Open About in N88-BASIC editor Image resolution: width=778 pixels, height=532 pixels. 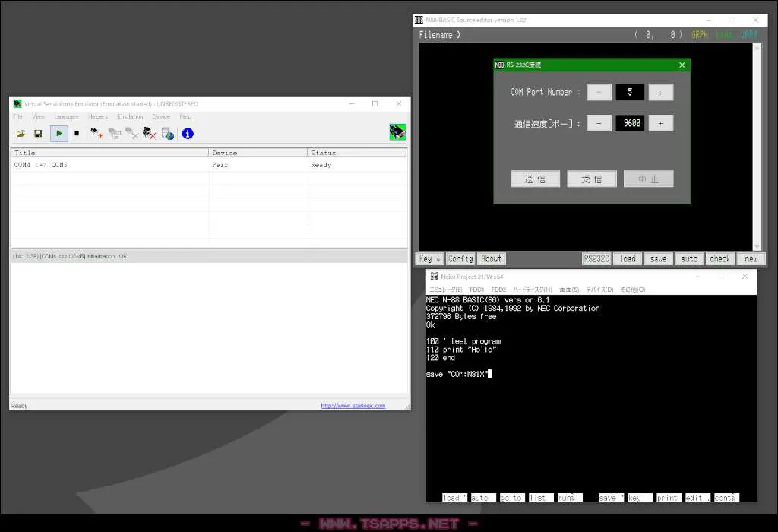(492, 258)
